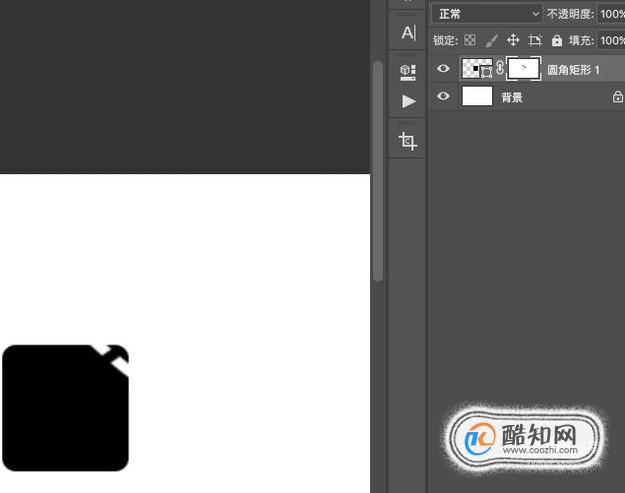Viewport: 625px width, 493px height.
Task: Click the 填充 label
Action: 582,40
